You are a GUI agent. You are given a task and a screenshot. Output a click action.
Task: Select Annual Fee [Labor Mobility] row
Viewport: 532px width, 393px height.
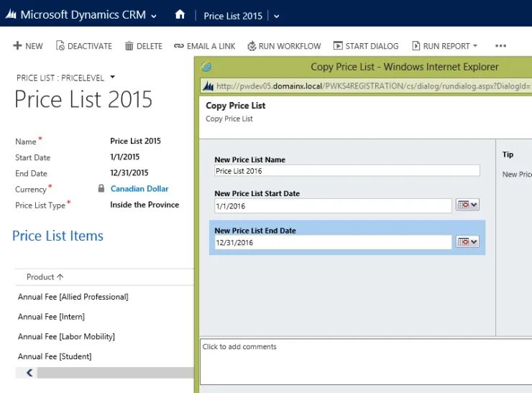[x=66, y=336]
